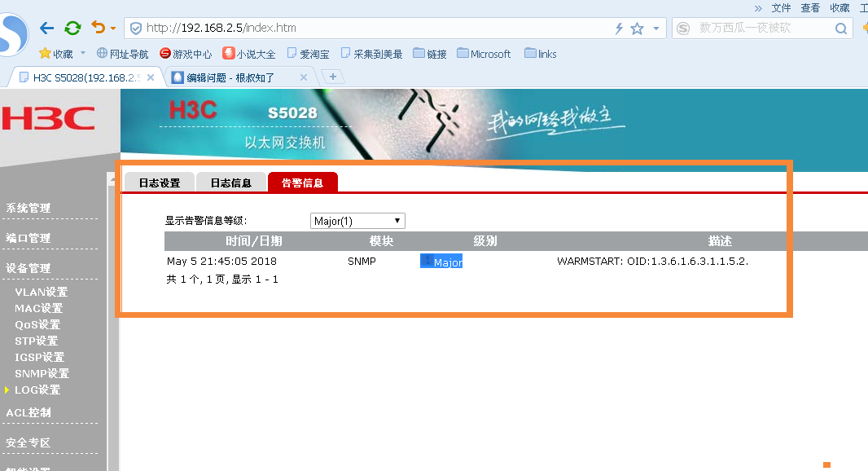Click the SNMP module cell
This screenshot has height=471, width=868.
(x=362, y=261)
